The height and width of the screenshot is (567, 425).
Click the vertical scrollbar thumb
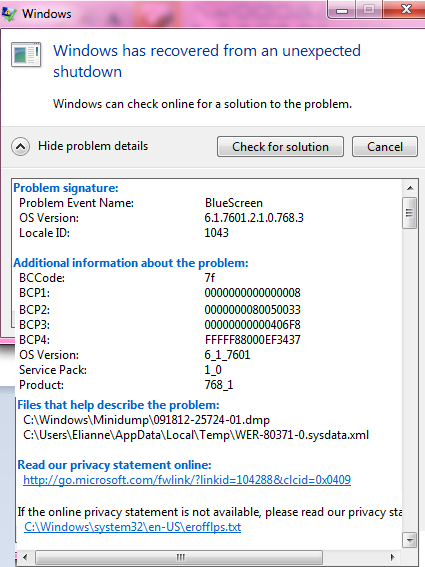pos(410,213)
